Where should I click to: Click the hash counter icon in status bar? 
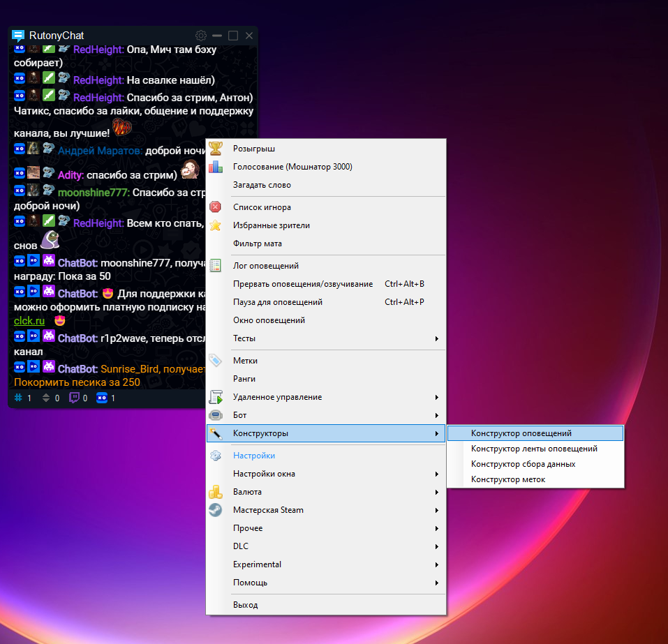18,398
